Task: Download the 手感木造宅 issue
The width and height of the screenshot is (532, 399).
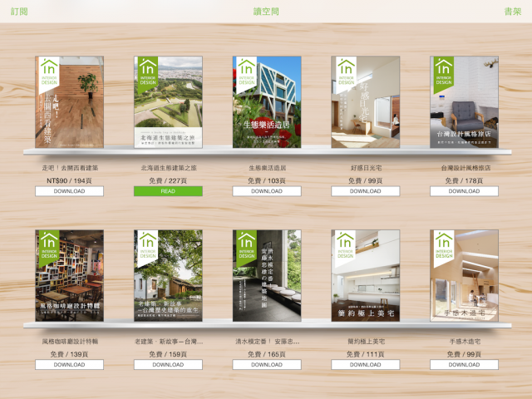Action: click(x=464, y=364)
